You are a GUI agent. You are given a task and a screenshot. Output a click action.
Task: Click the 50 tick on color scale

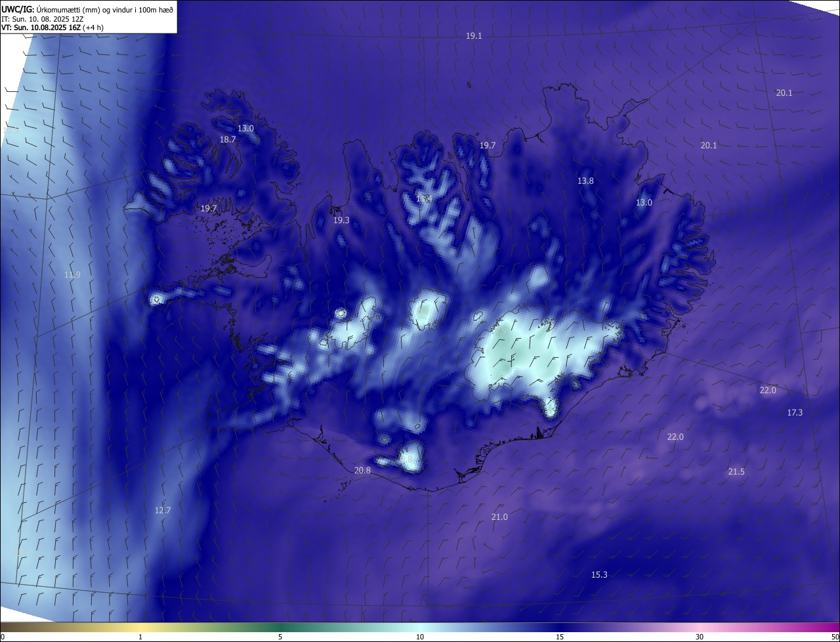pyautogui.click(x=834, y=637)
